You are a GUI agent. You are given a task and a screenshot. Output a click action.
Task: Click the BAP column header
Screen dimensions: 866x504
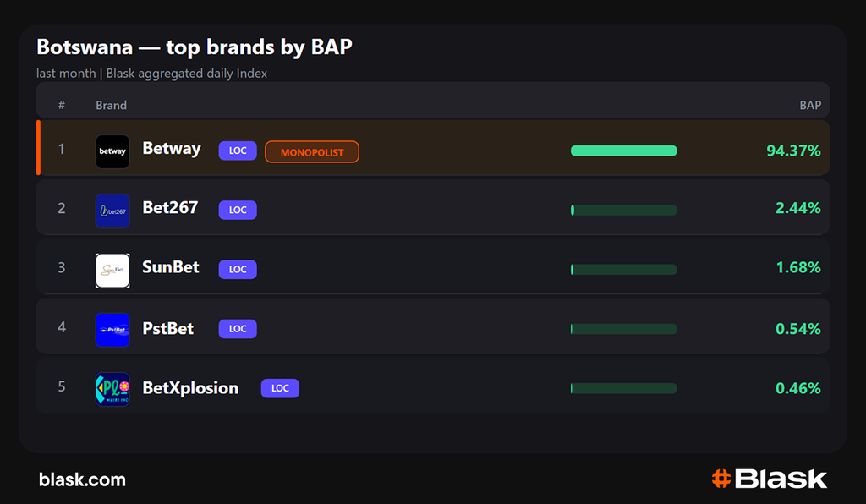coord(810,106)
